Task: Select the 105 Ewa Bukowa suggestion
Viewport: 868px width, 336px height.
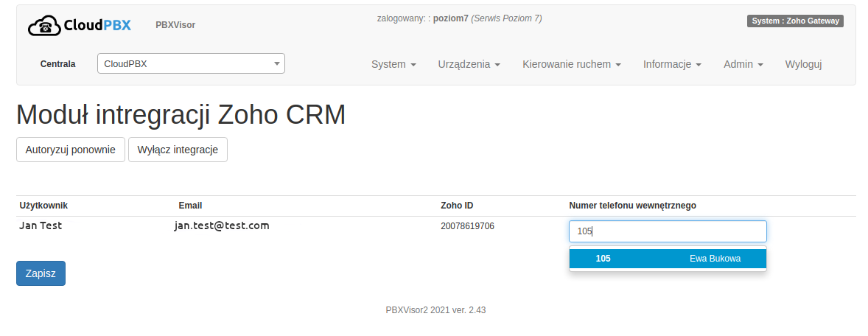Action: pyautogui.click(x=668, y=259)
